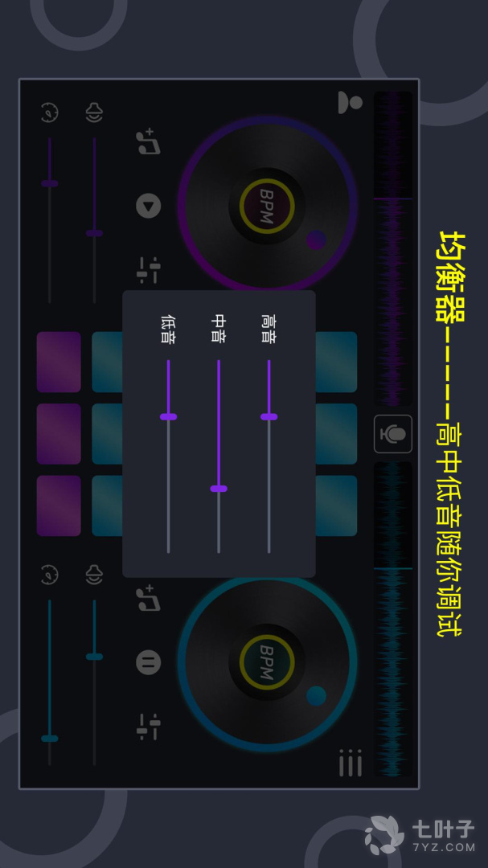Image resolution: width=488 pixels, height=868 pixels.
Task: Click the purple turntable BPM center
Action: (x=267, y=206)
